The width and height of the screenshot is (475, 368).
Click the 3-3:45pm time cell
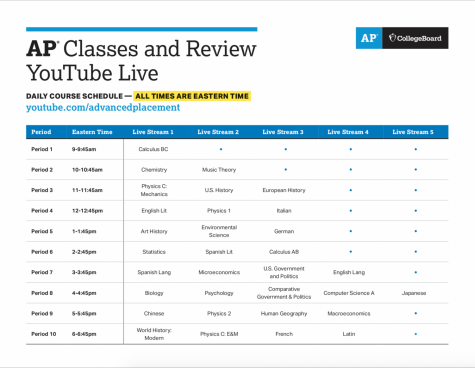(84, 272)
